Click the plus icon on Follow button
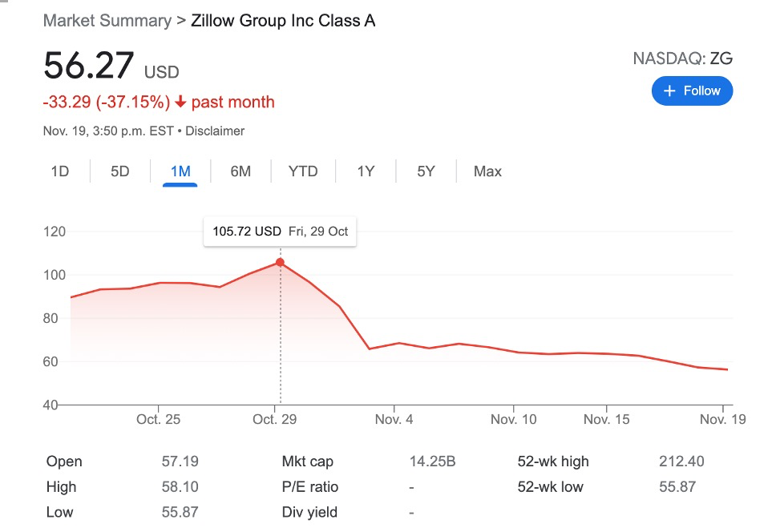Image resolution: width=776 pixels, height=532 pixels. tap(669, 91)
